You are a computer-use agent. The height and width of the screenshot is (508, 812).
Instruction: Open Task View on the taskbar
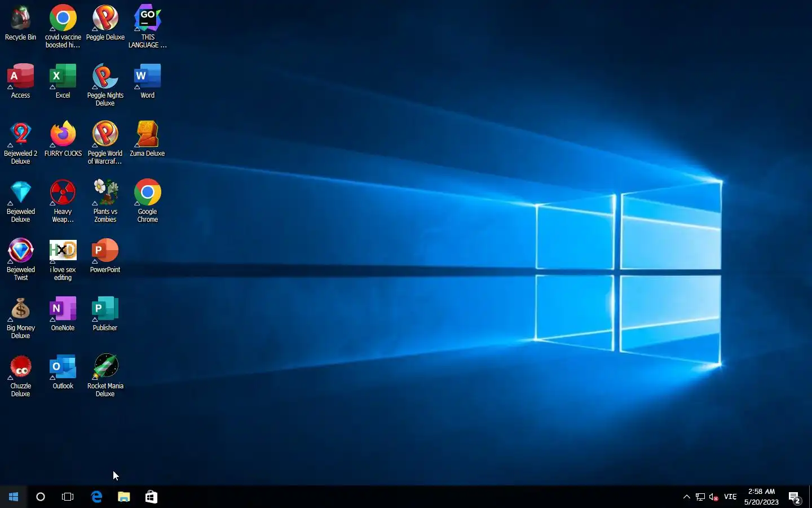pyautogui.click(x=68, y=497)
